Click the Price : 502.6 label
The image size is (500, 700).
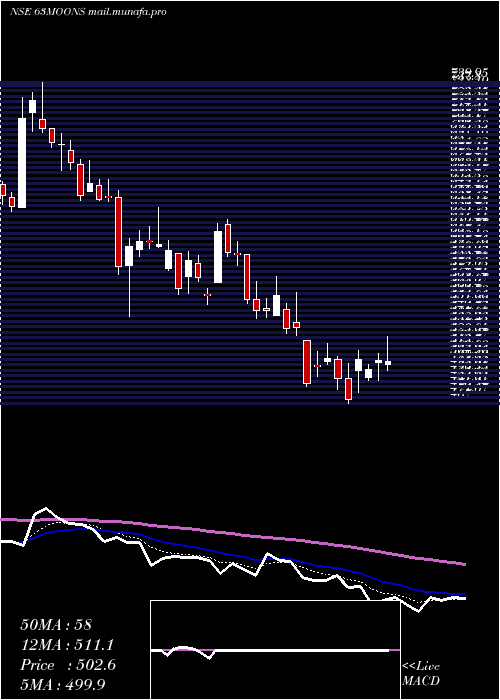click(68, 665)
